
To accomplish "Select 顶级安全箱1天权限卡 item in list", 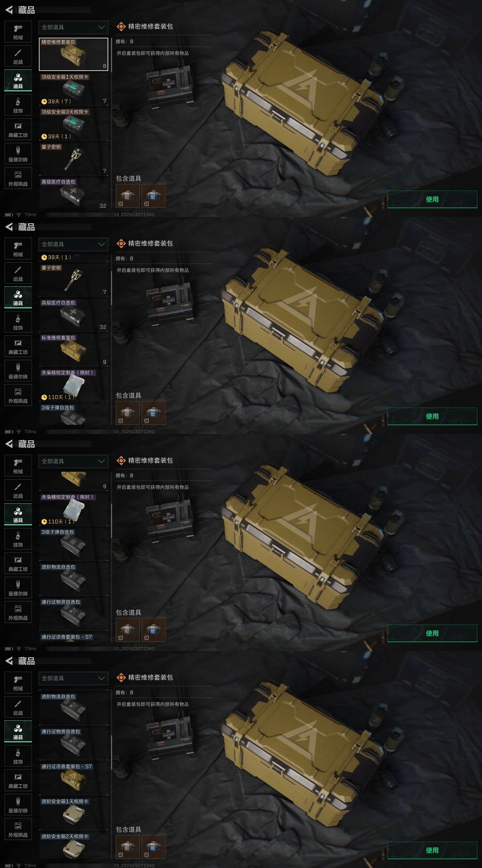I will point(74,89).
